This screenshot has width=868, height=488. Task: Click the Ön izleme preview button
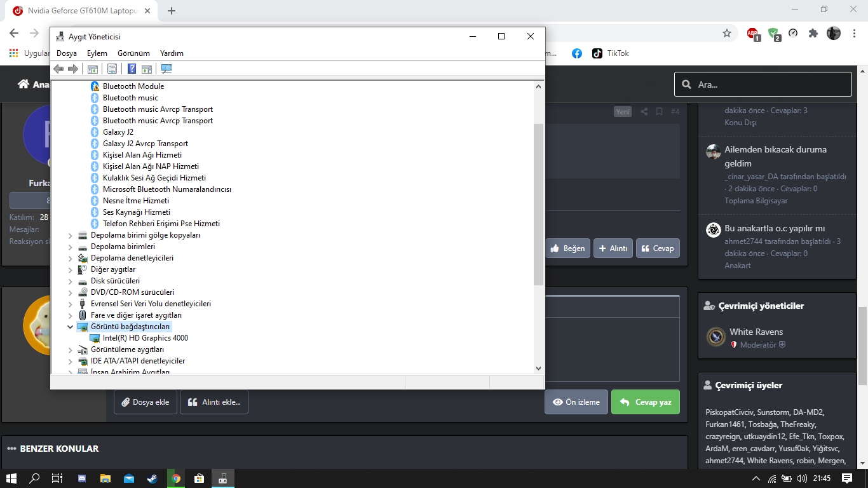point(576,402)
